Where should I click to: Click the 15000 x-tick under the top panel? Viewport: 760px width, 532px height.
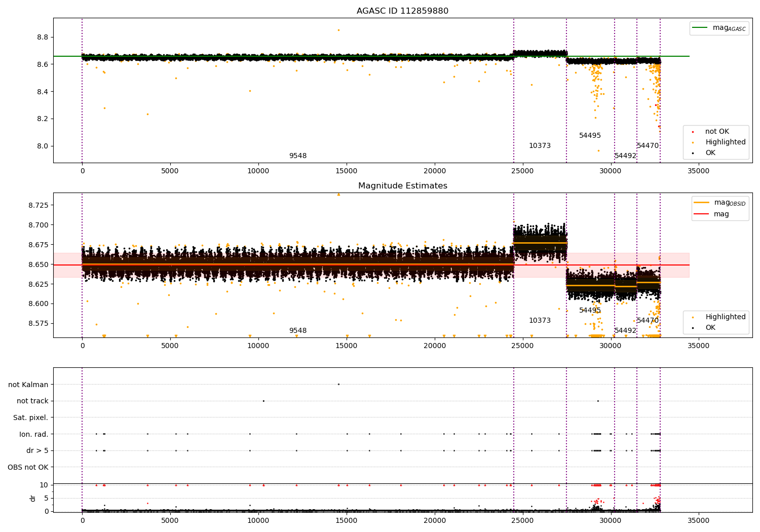pyautogui.click(x=347, y=171)
